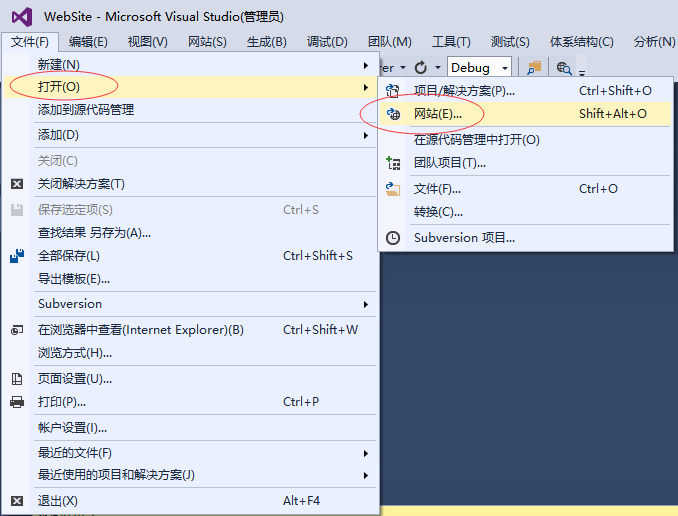Expand the 最近的文件(F) submenu arrow
Screen dimensions: 678x516
(x=366, y=453)
